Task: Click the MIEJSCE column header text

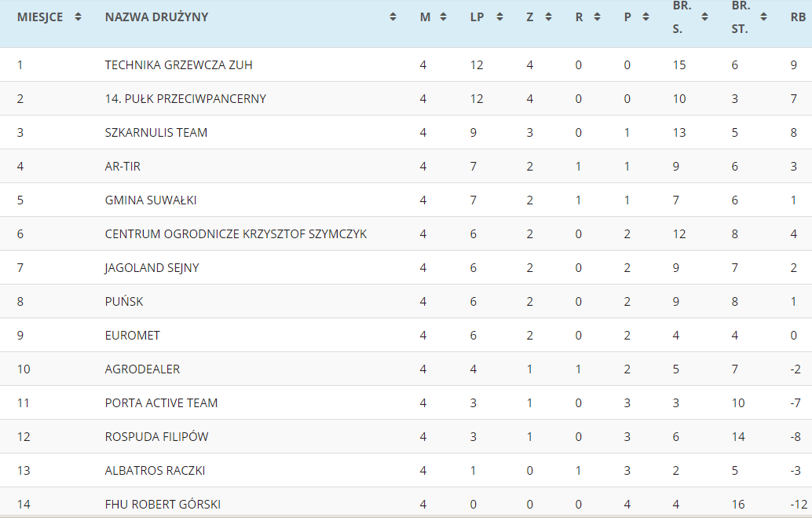Action: [40, 17]
